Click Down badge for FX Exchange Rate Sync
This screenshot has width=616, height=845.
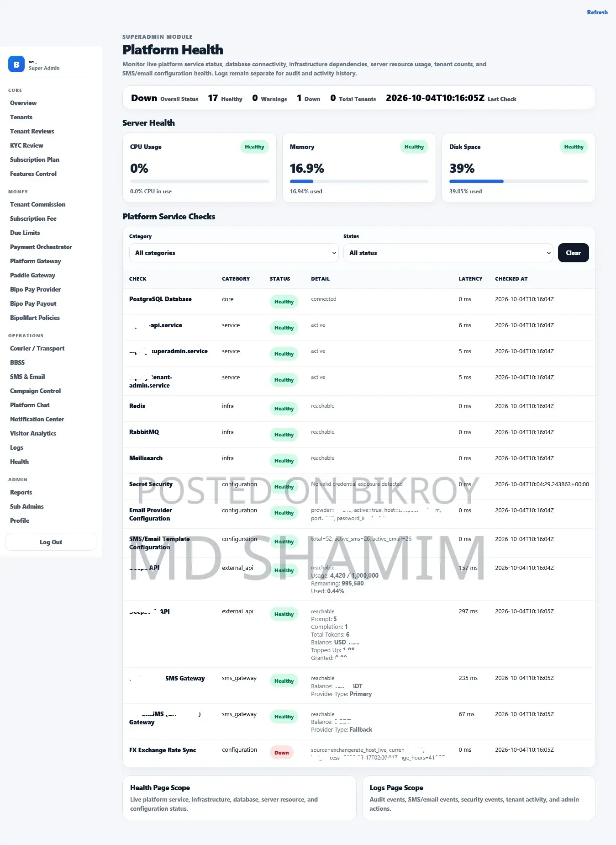[282, 753]
